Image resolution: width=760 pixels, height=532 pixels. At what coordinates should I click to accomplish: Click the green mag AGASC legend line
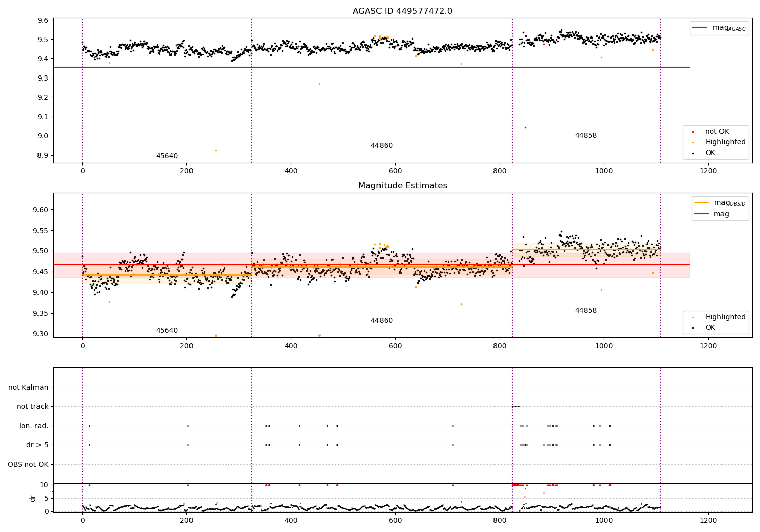tap(700, 28)
